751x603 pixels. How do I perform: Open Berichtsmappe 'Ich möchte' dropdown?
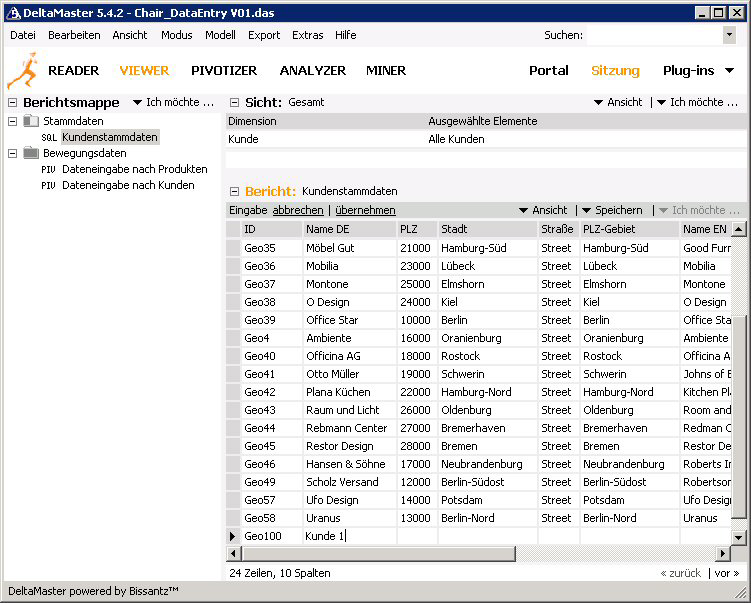pos(173,102)
